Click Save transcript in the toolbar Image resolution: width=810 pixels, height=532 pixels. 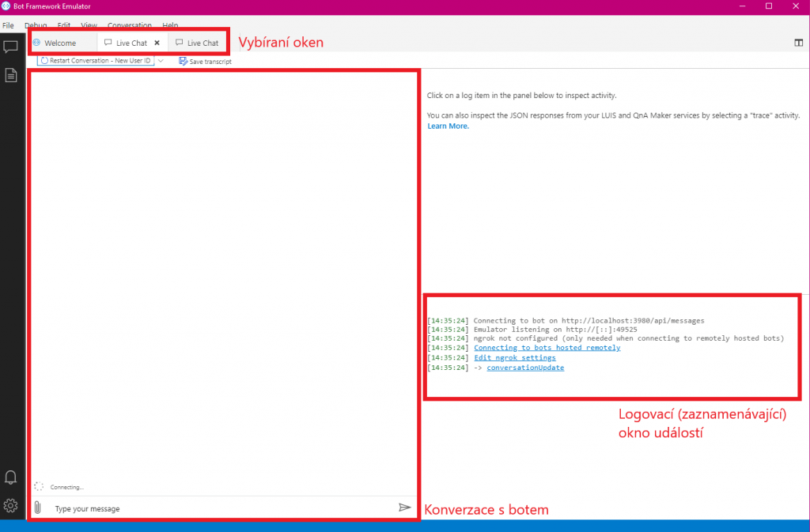tap(205, 61)
